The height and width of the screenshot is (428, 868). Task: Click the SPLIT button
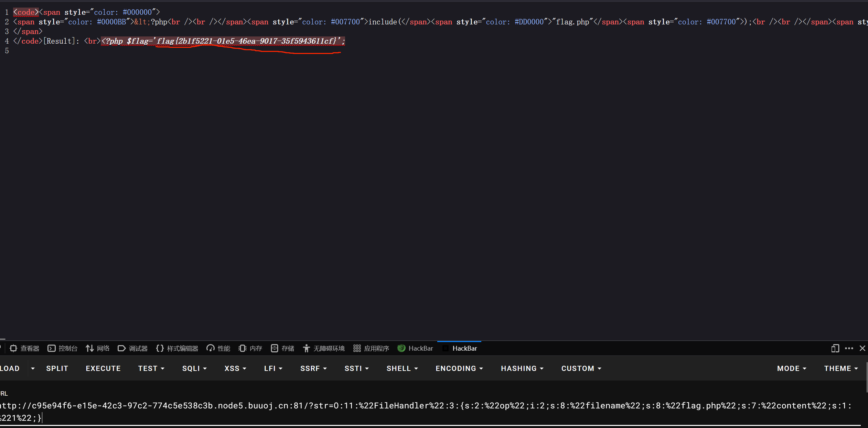[x=57, y=368]
